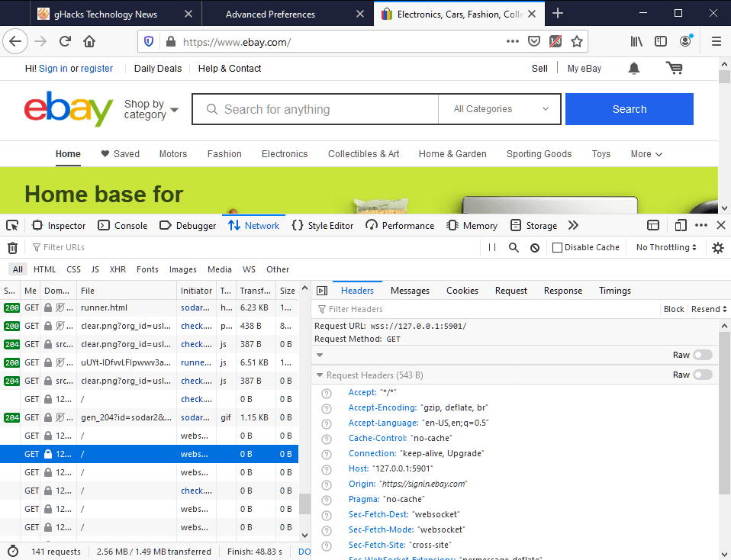Expand the More navigation menu

pyautogui.click(x=646, y=154)
